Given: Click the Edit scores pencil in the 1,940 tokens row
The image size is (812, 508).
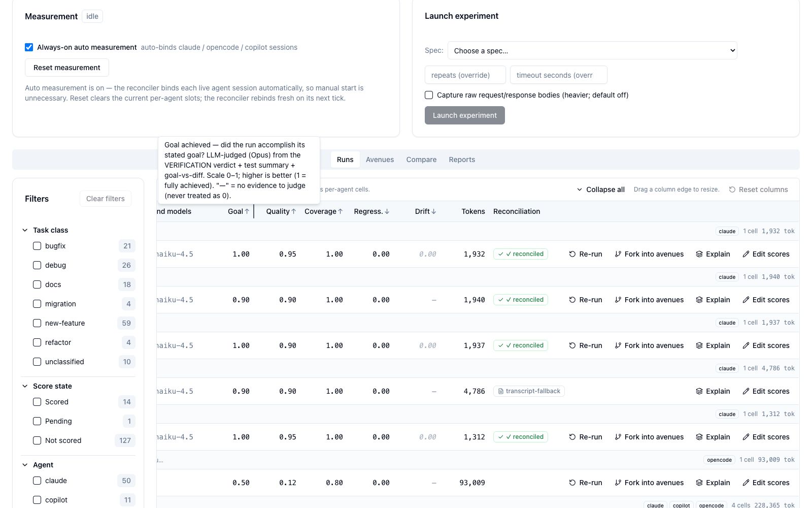Looking at the screenshot, I should pyautogui.click(x=746, y=300).
